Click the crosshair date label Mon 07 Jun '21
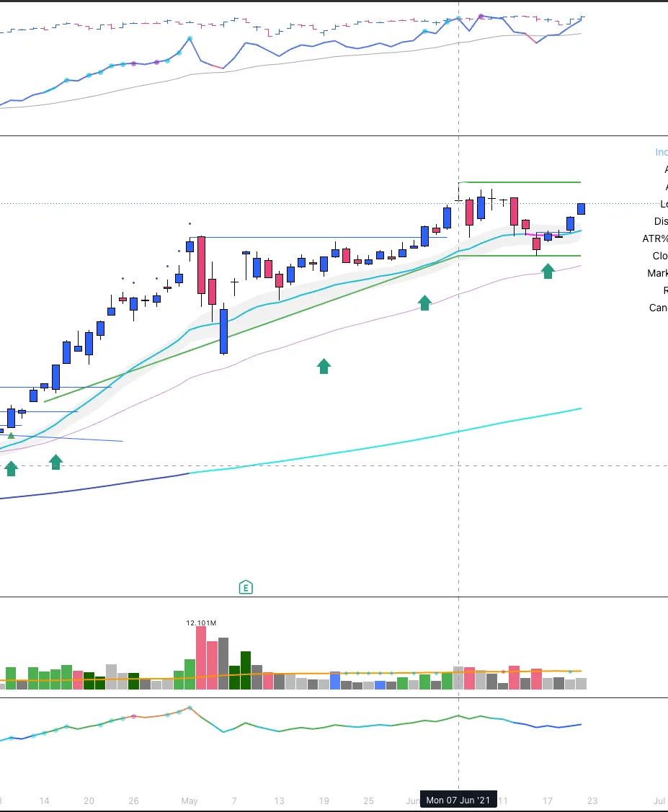 tap(458, 800)
